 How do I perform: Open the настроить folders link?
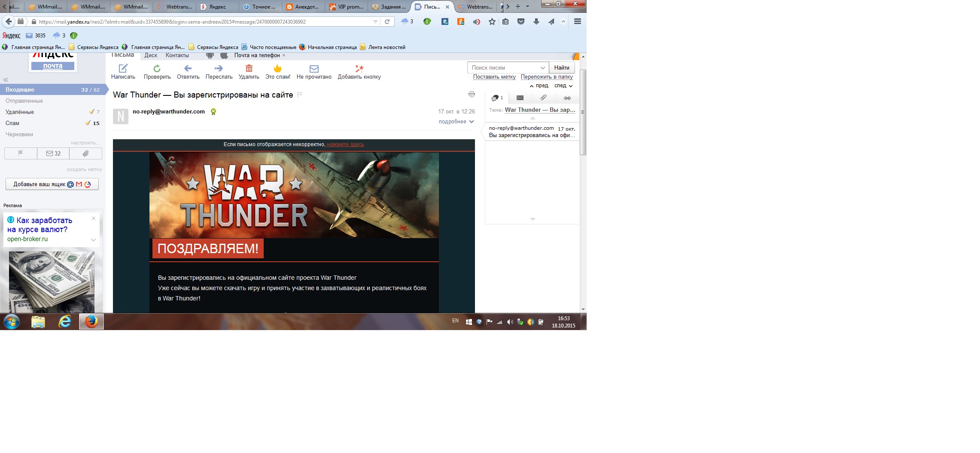coord(85,143)
